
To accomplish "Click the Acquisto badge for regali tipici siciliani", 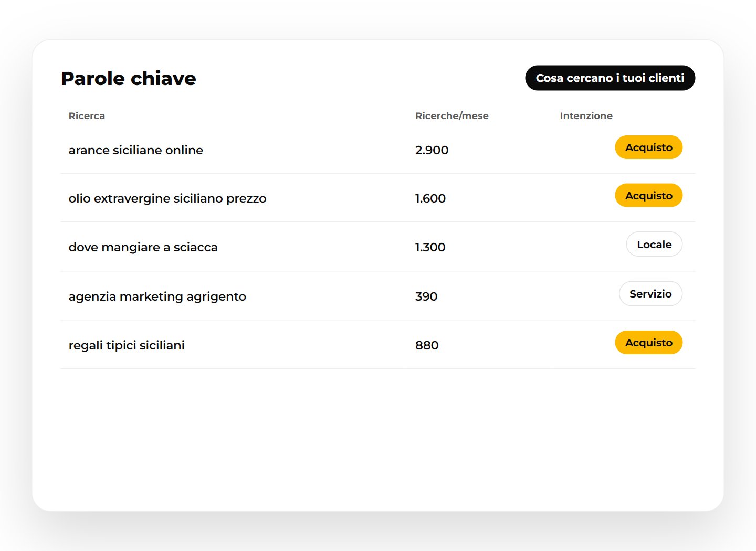I will (649, 342).
